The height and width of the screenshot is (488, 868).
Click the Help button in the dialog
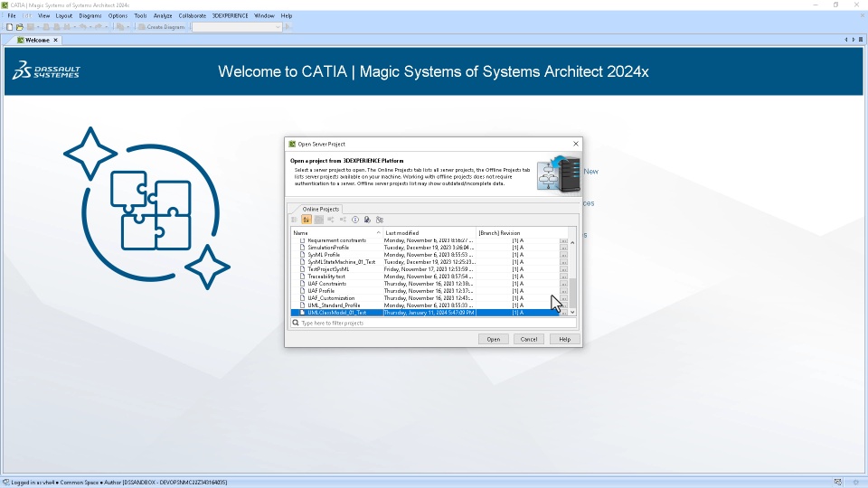564,339
